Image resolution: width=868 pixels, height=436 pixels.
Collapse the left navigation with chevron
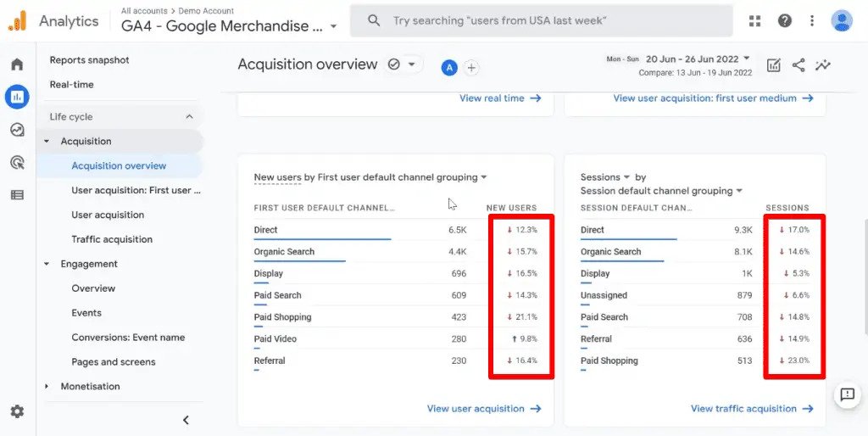pyautogui.click(x=186, y=420)
